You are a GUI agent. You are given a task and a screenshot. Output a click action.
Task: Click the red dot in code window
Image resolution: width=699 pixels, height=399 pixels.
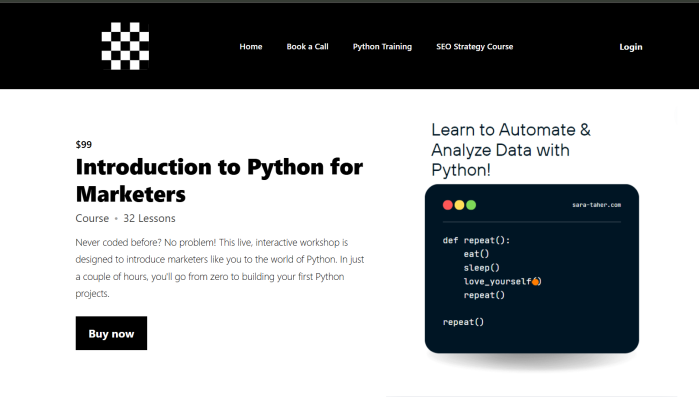tap(448, 205)
